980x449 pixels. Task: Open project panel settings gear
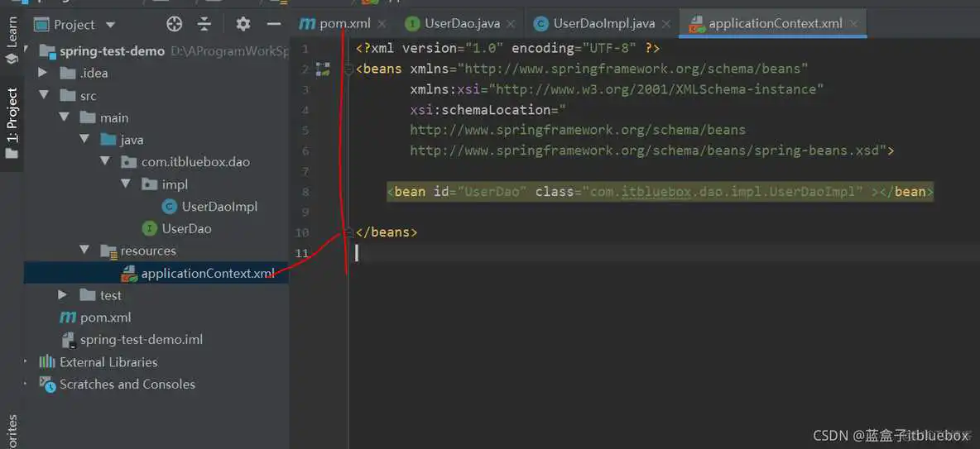(x=243, y=24)
